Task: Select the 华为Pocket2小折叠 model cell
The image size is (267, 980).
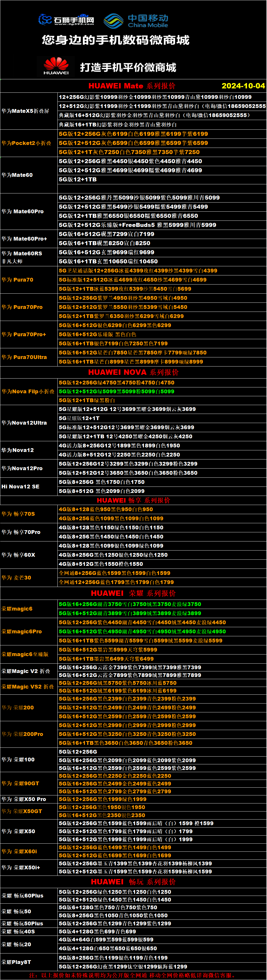Action: (29, 143)
